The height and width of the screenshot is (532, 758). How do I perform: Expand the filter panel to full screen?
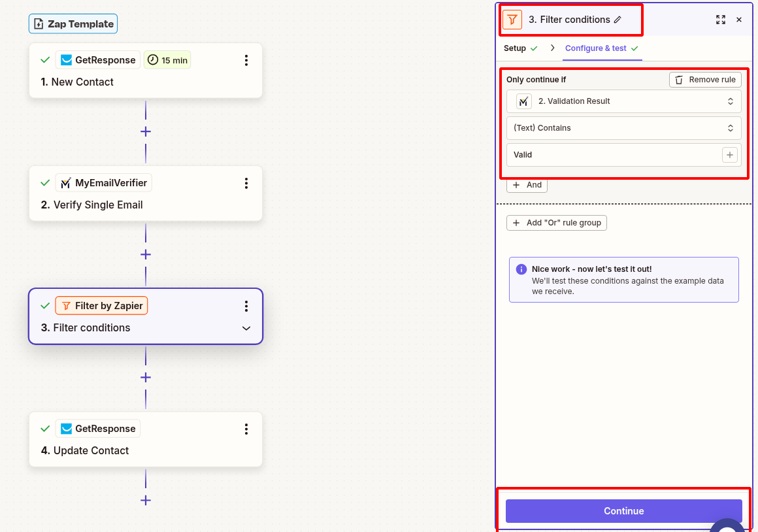(x=720, y=20)
